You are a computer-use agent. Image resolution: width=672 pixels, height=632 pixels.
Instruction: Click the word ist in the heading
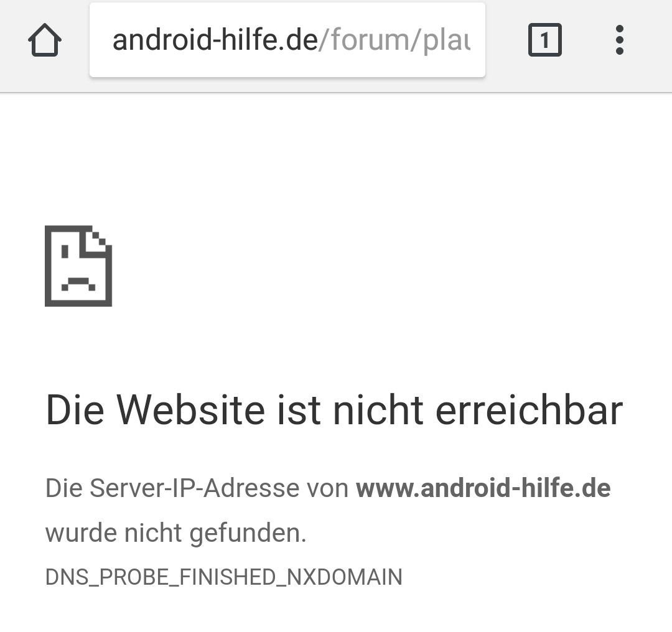(x=299, y=410)
